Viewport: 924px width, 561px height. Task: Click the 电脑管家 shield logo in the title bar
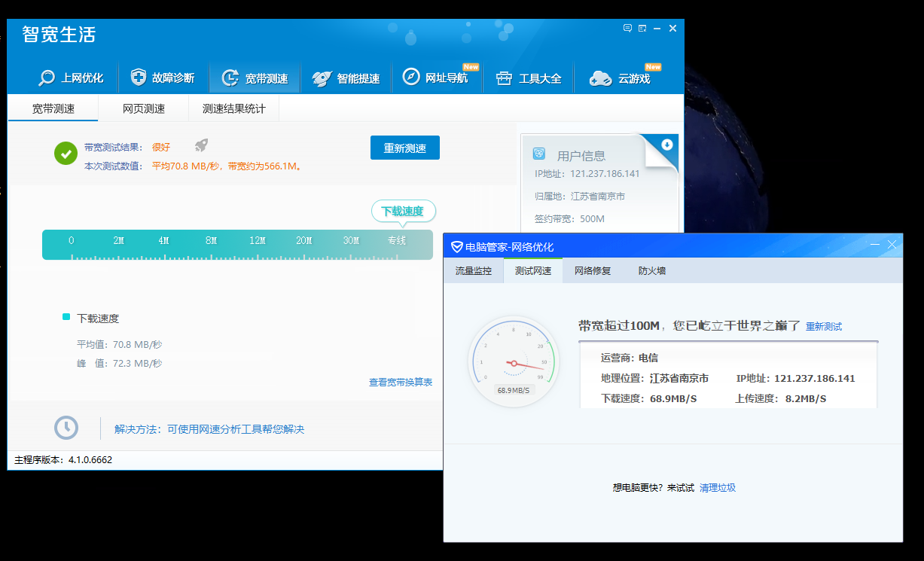(456, 246)
